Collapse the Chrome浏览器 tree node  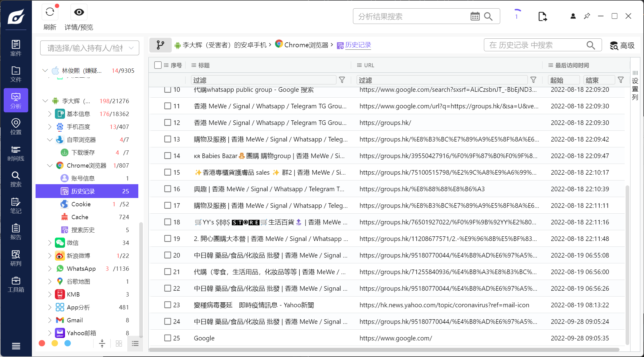click(50, 165)
